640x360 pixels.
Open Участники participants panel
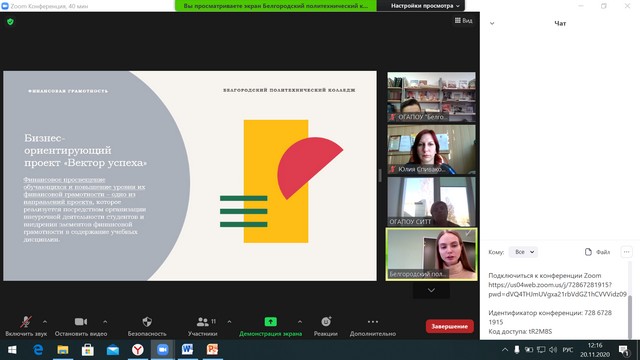(x=203, y=326)
